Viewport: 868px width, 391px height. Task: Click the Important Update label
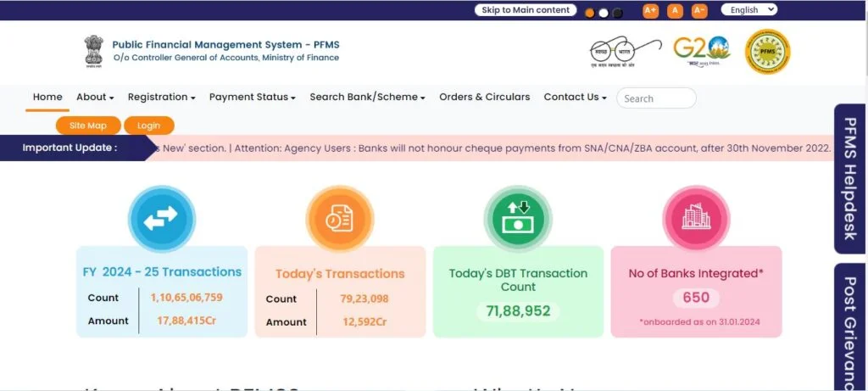[x=70, y=148]
